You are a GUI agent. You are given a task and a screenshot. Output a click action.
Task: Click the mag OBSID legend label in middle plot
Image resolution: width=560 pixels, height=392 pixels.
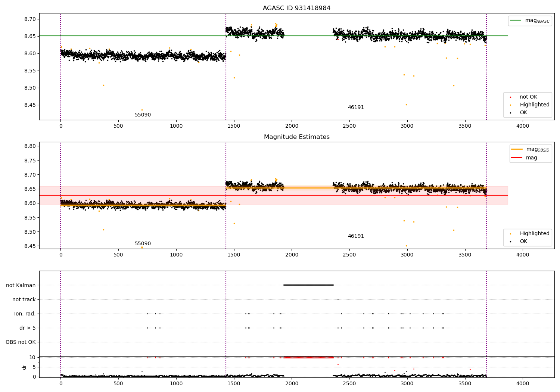[x=538, y=149]
